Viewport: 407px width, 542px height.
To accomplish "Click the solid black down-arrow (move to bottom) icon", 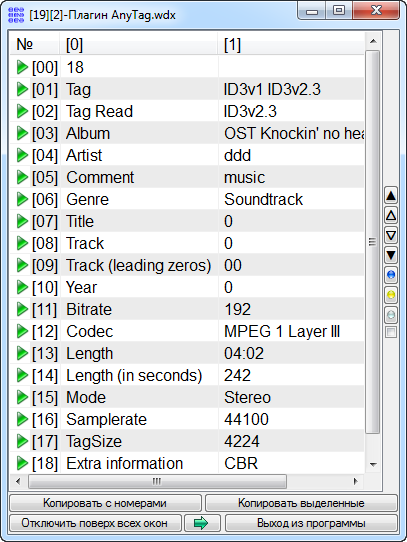I will pos(391,255).
